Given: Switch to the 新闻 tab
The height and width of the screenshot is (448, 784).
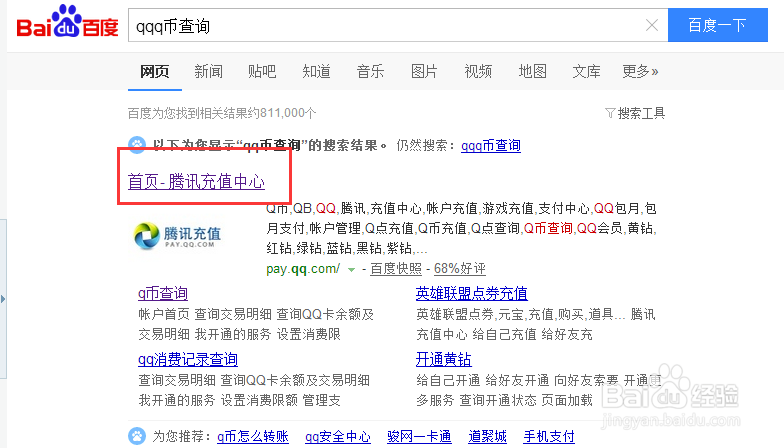Looking at the screenshot, I should click(208, 72).
